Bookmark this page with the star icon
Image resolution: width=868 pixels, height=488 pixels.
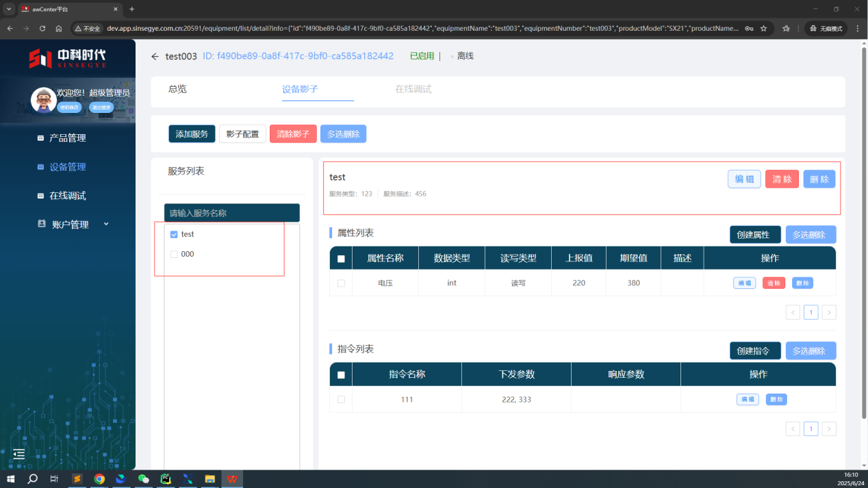(764, 28)
